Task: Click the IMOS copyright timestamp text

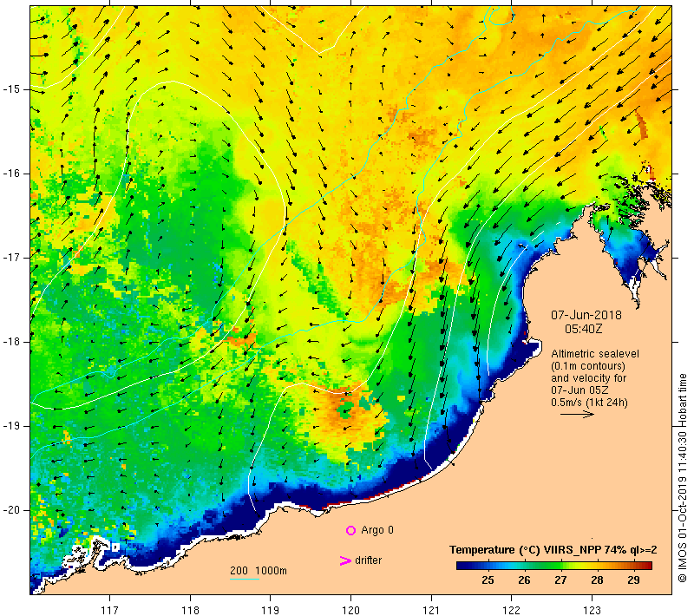Action: pos(682,479)
